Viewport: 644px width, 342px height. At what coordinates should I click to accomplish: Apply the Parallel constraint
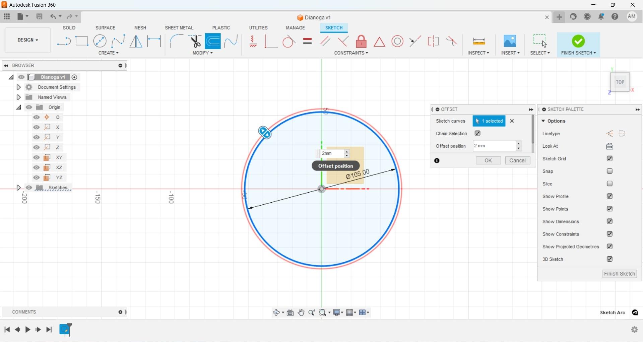point(325,41)
